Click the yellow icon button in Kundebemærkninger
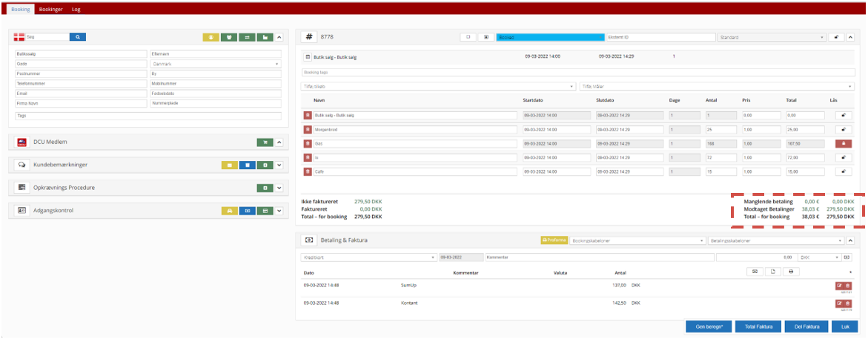 (230, 165)
